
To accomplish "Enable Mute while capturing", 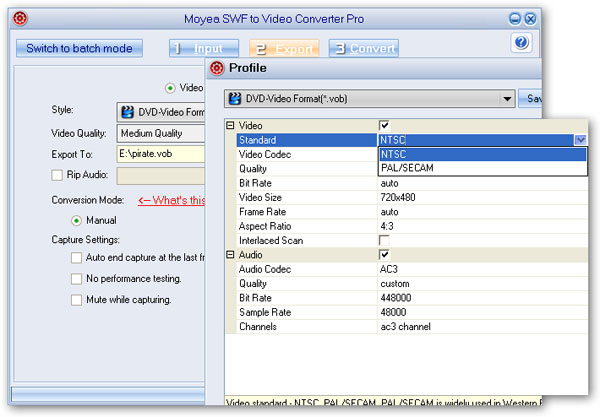I will 76,300.
